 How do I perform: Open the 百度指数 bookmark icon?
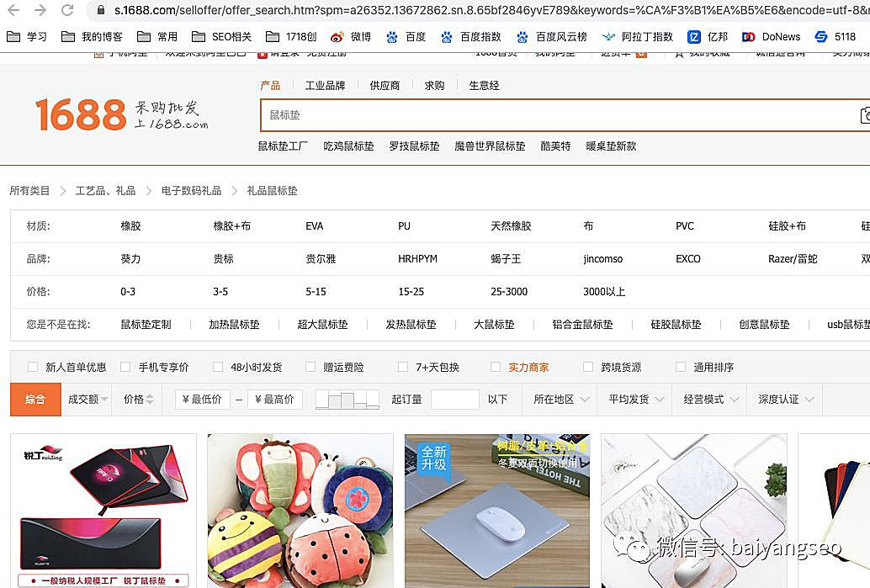445,36
